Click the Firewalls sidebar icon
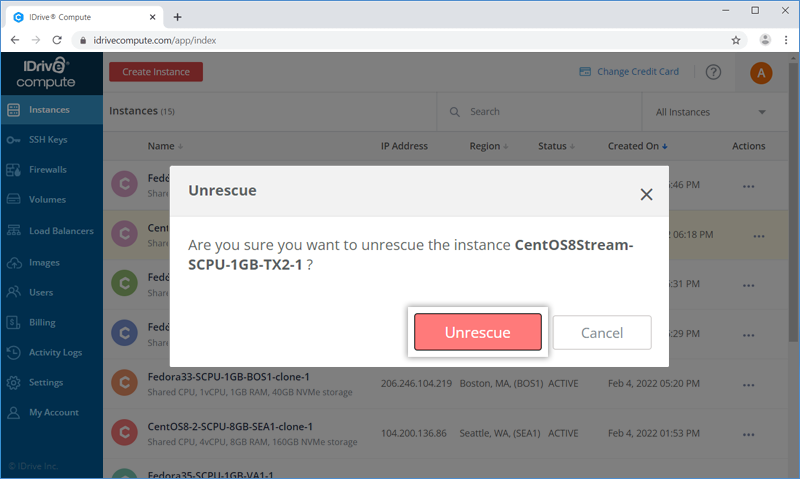 [14, 170]
